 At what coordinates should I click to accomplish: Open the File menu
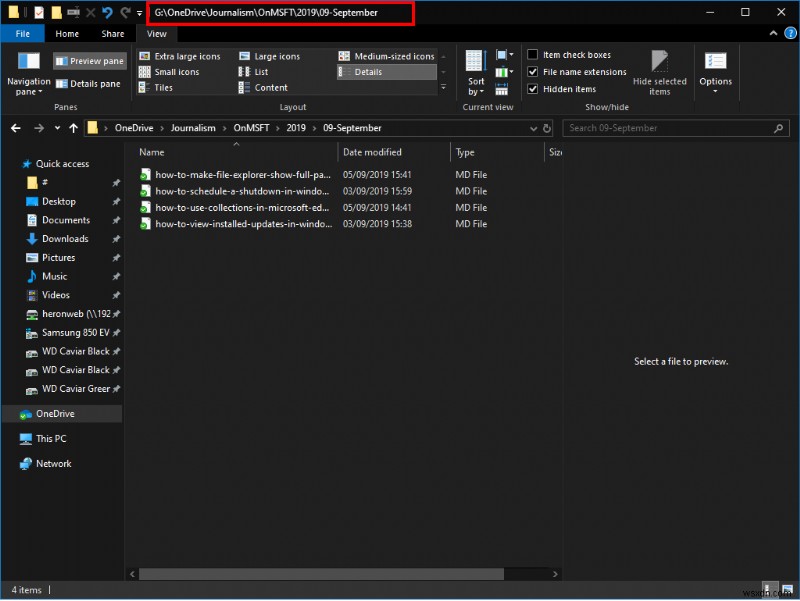(23, 33)
